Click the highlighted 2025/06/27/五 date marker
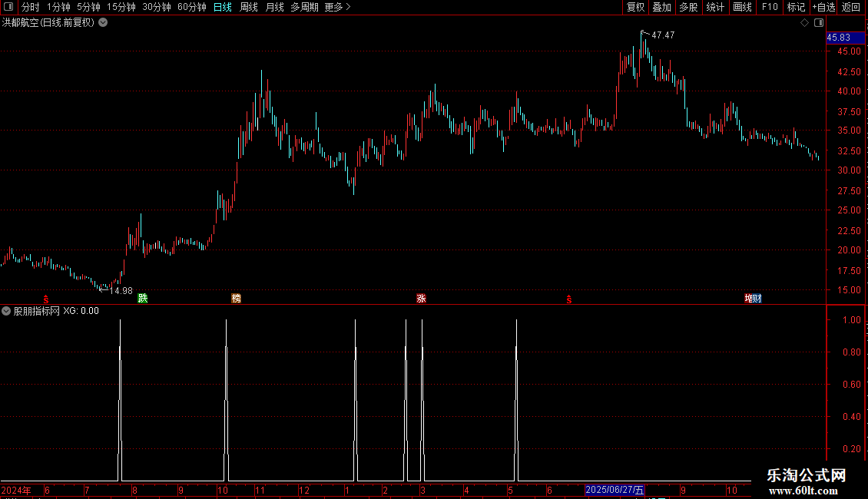 tap(615, 490)
